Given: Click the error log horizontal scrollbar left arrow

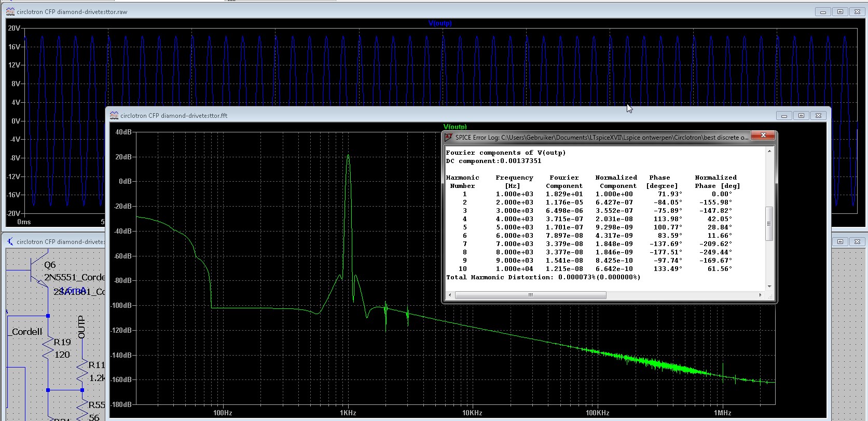Looking at the screenshot, I should click(x=450, y=295).
